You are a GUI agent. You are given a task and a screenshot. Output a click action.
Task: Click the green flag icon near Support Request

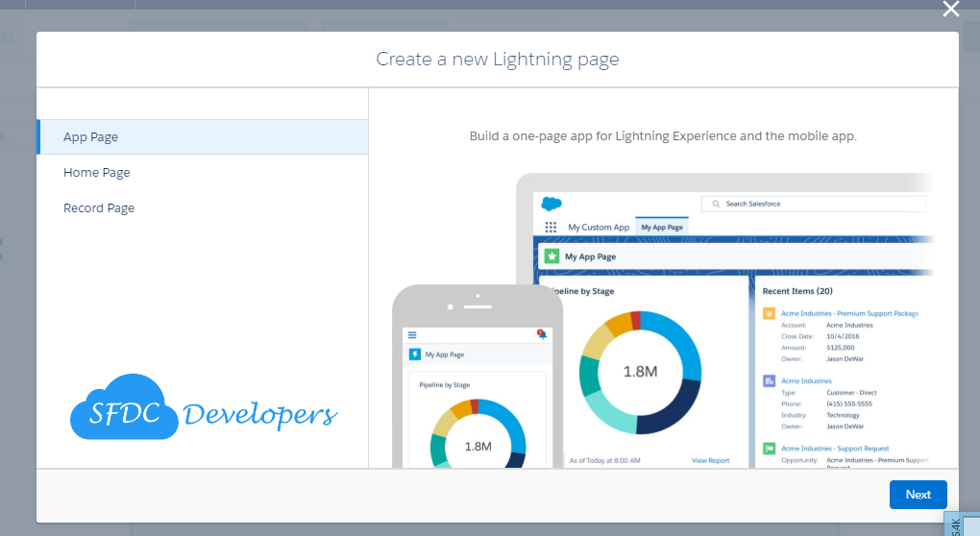(x=769, y=449)
